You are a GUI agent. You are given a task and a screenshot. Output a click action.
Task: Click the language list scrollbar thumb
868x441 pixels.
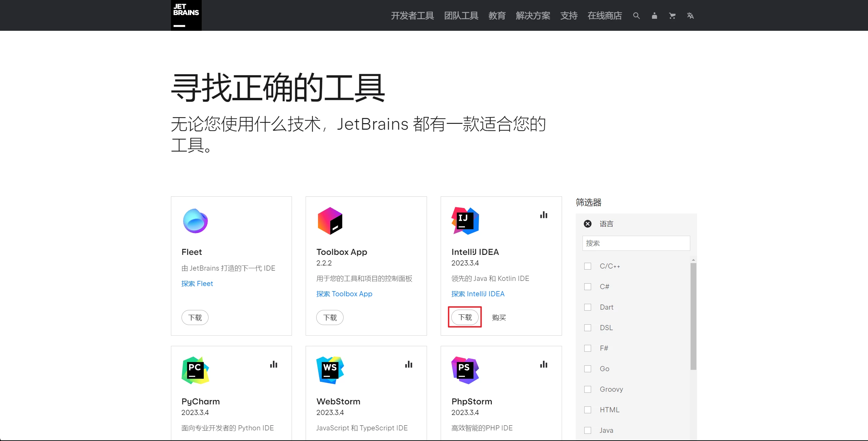693,316
